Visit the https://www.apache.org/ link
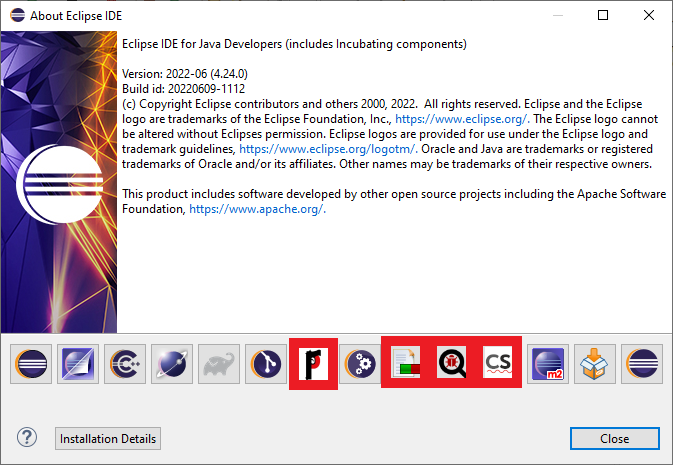 [x=258, y=209]
